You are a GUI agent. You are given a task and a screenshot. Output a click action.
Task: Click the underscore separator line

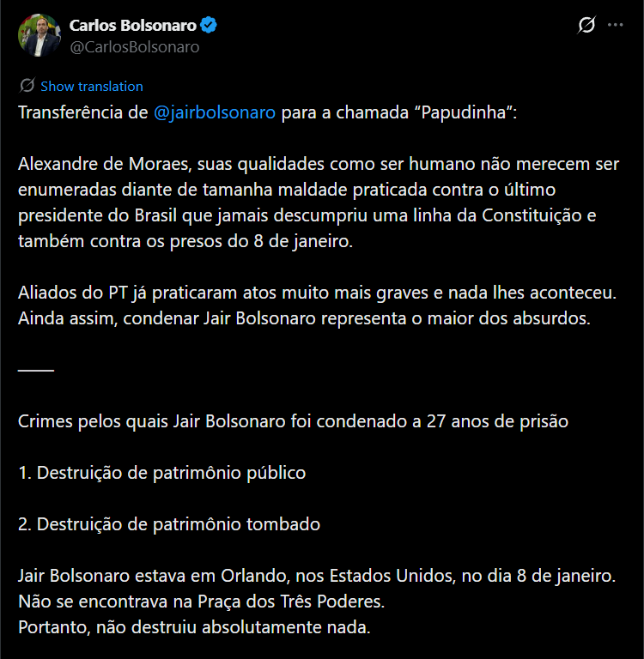coord(35,368)
